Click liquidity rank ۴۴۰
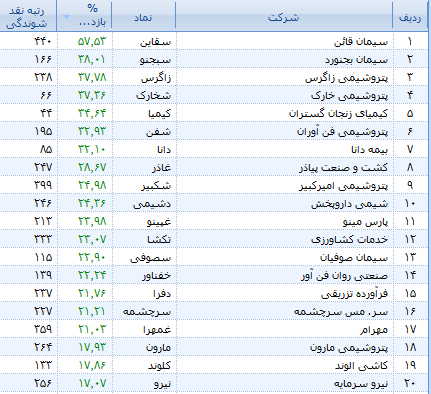This screenshot has height=394, width=431. tap(43, 42)
